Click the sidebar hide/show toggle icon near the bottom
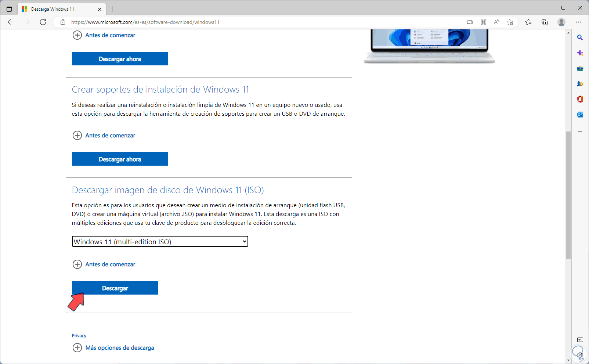This screenshot has width=589, height=364. click(580, 340)
